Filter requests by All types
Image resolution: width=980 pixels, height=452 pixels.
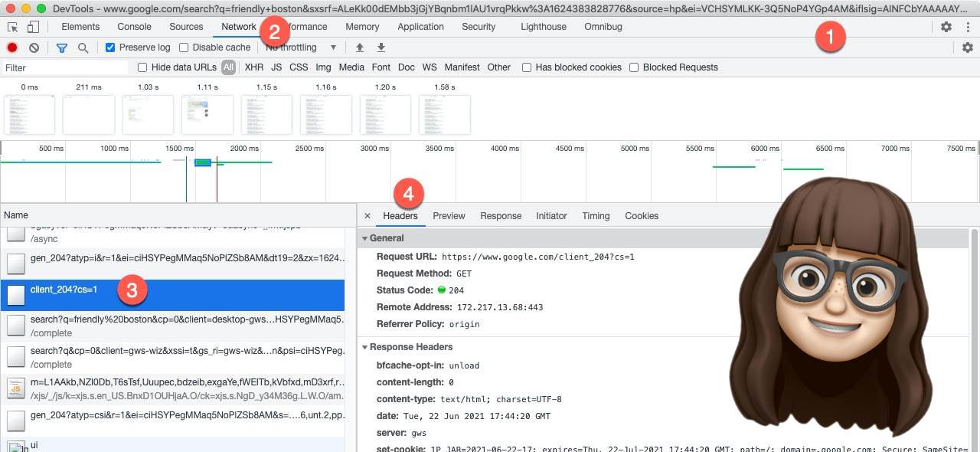pyautogui.click(x=228, y=67)
